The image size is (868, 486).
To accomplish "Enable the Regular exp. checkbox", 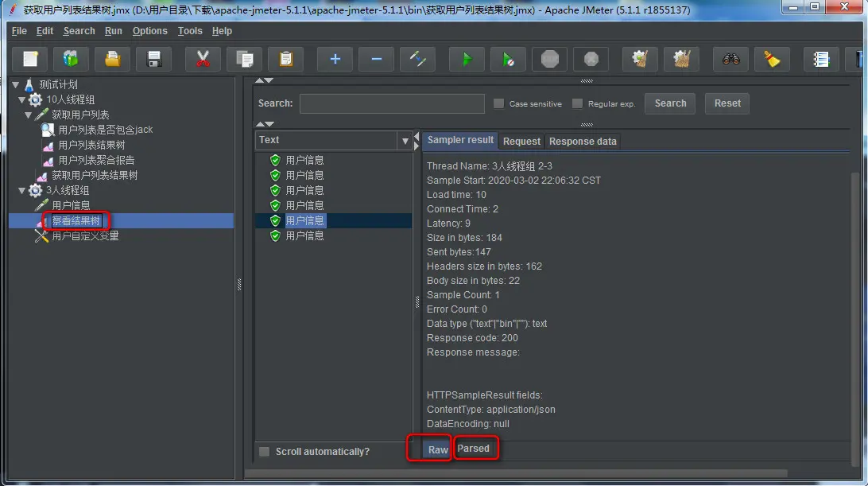I will (577, 103).
